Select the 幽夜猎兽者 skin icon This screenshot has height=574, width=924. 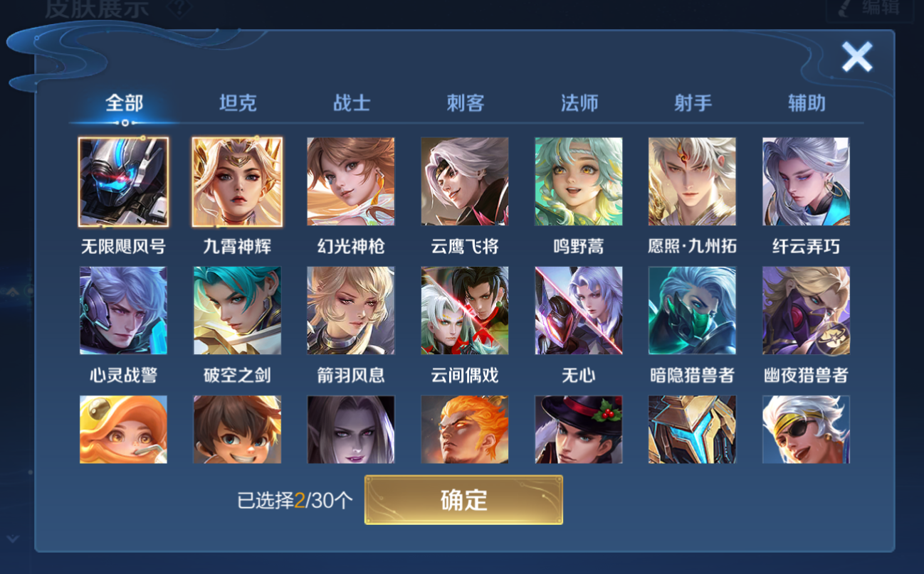pyautogui.click(x=806, y=311)
